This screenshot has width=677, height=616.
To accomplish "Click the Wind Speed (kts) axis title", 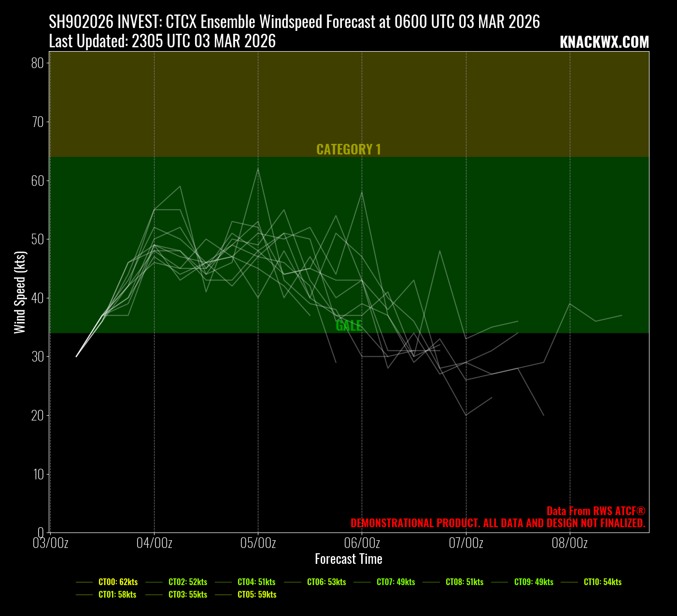I will point(19,292).
